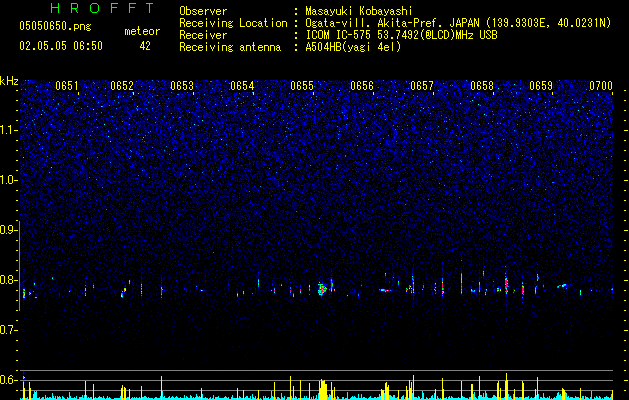Click the 0700 time marker
629x400 pixels.
pyautogui.click(x=601, y=86)
